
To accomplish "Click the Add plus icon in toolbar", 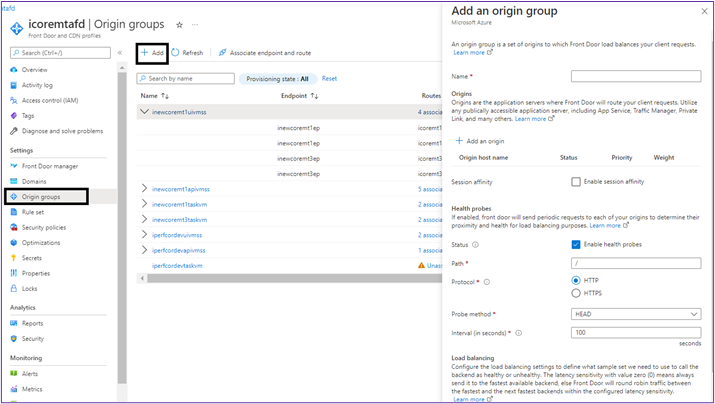I will point(145,53).
